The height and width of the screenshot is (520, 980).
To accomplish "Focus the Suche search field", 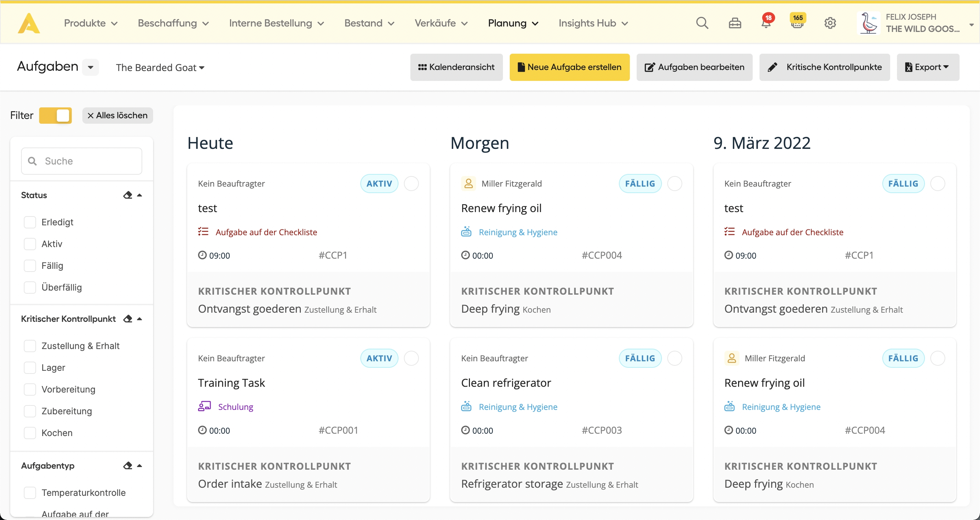I will [82, 161].
